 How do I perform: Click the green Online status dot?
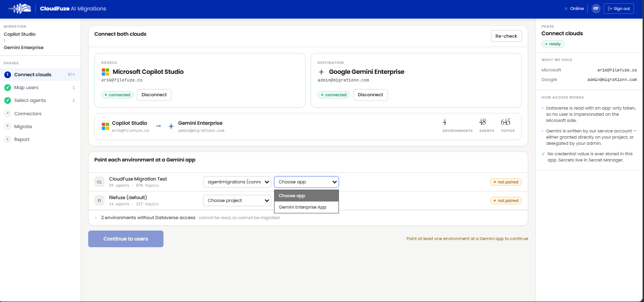pyautogui.click(x=566, y=9)
